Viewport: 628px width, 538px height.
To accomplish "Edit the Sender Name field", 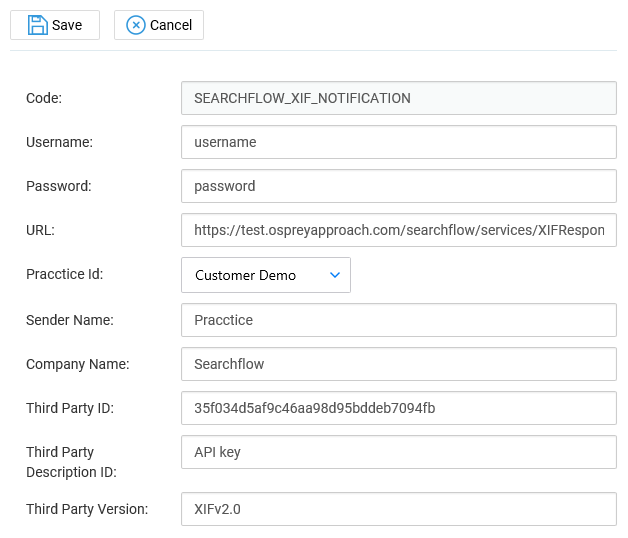I will point(399,320).
